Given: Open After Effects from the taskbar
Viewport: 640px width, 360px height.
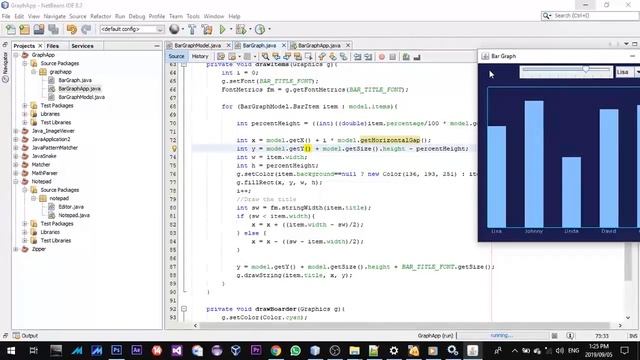Looking at the screenshot, I should 136,350.
